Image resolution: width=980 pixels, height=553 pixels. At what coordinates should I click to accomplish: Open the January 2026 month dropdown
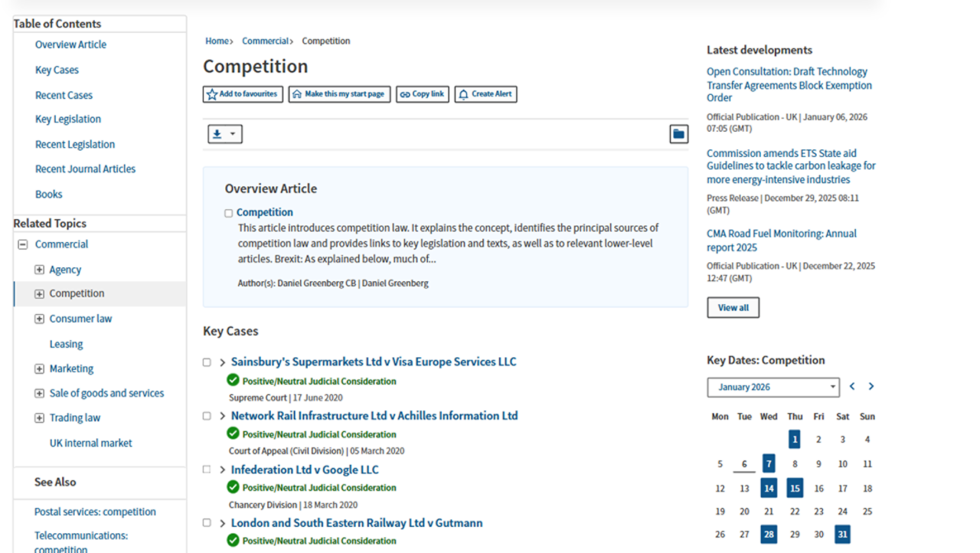point(773,388)
